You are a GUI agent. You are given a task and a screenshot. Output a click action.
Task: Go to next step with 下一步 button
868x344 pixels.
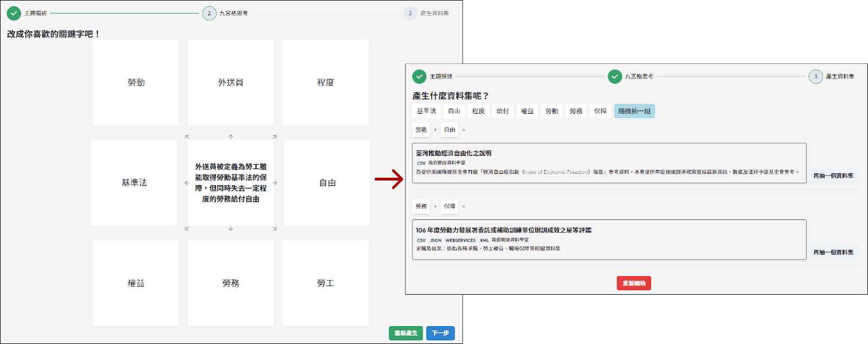(440, 333)
